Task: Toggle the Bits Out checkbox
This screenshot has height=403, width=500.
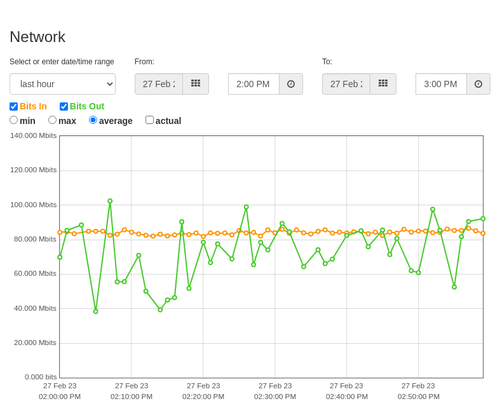Action: pyautogui.click(x=64, y=106)
